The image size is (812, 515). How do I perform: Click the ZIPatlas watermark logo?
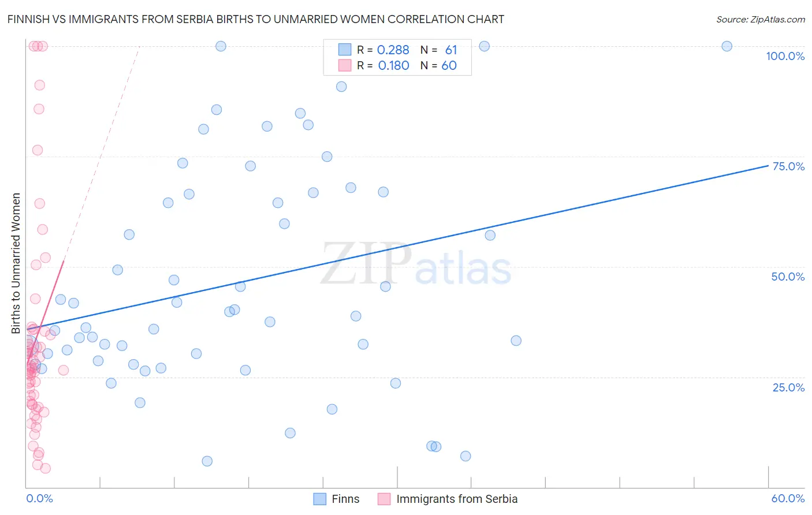point(416,266)
